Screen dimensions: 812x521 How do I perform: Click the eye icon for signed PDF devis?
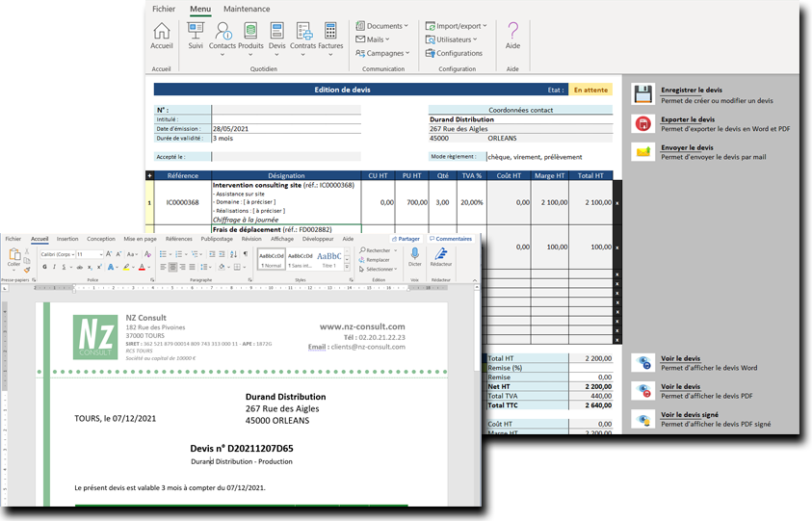tap(643, 419)
